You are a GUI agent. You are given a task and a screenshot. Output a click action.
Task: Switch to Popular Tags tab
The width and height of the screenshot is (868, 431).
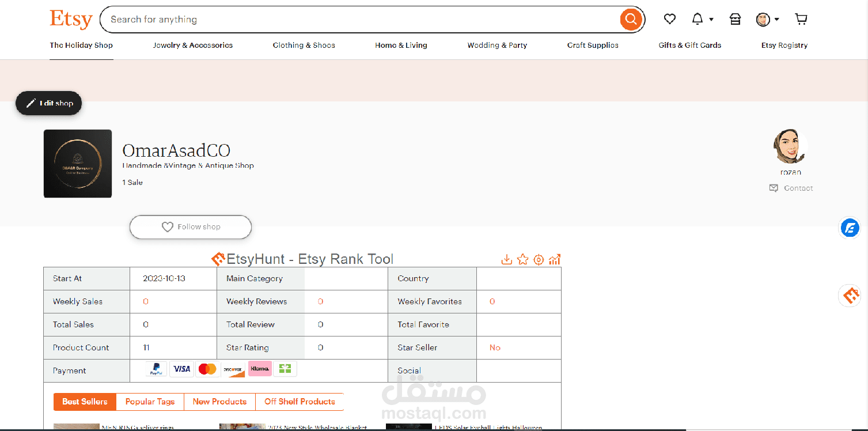pos(150,402)
